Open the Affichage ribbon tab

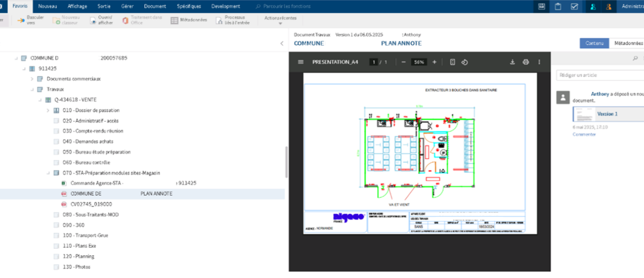(77, 6)
